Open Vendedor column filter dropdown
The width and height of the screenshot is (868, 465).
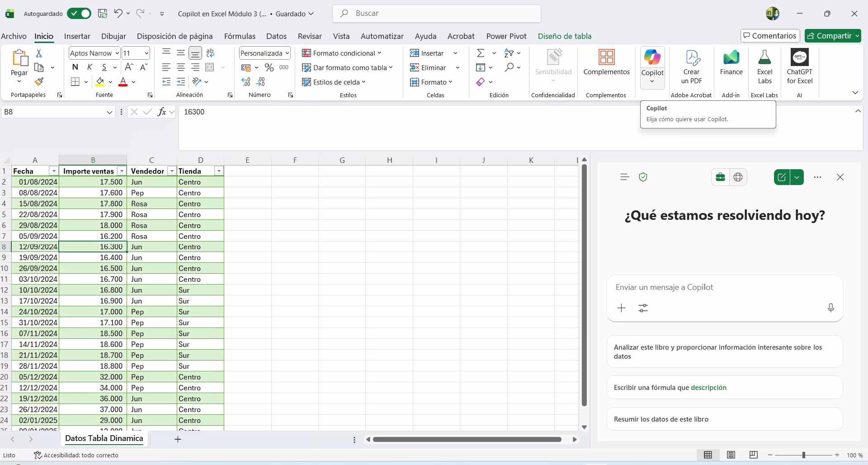[x=172, y=171]
